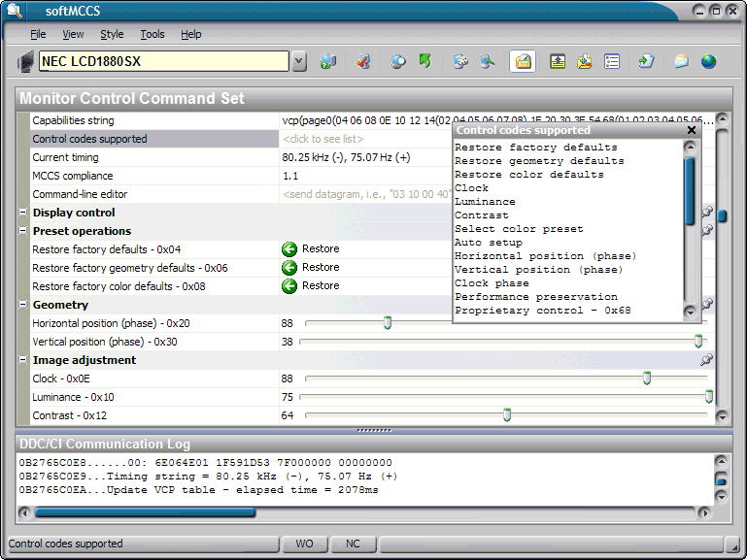Click the communication log right scroll arrow
Screen dimensions: 747x560
tap(704, 512)
